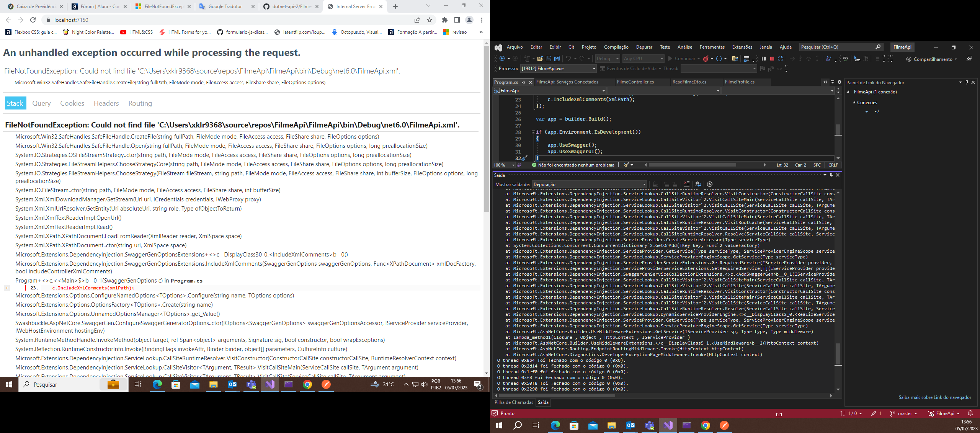
Task: Navigate backward arrow in Visual Studio
Action: coord(502,59)
